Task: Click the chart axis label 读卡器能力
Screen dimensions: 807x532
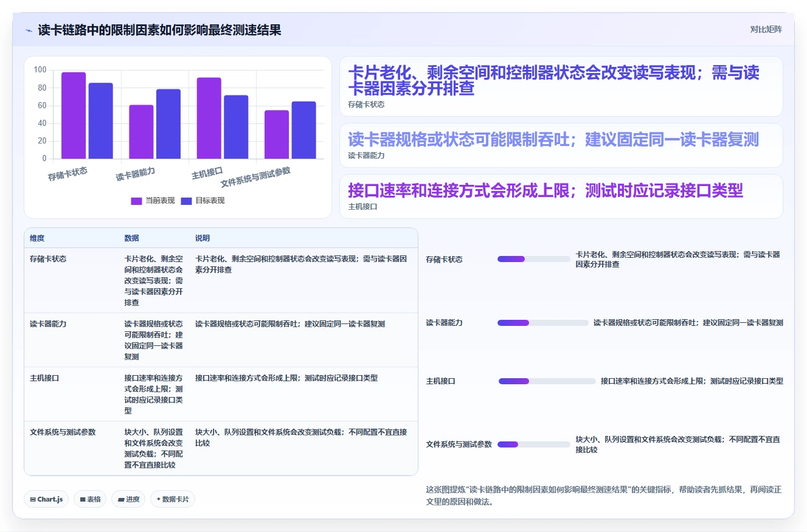Action: point(135,174)
